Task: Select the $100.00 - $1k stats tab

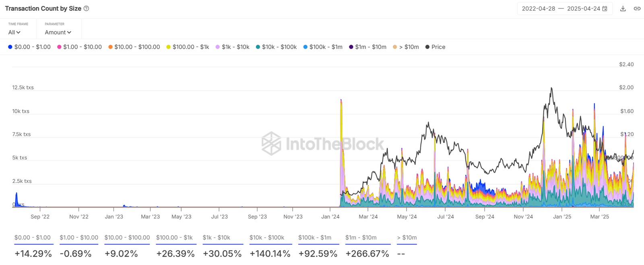Action: point(174,238)
